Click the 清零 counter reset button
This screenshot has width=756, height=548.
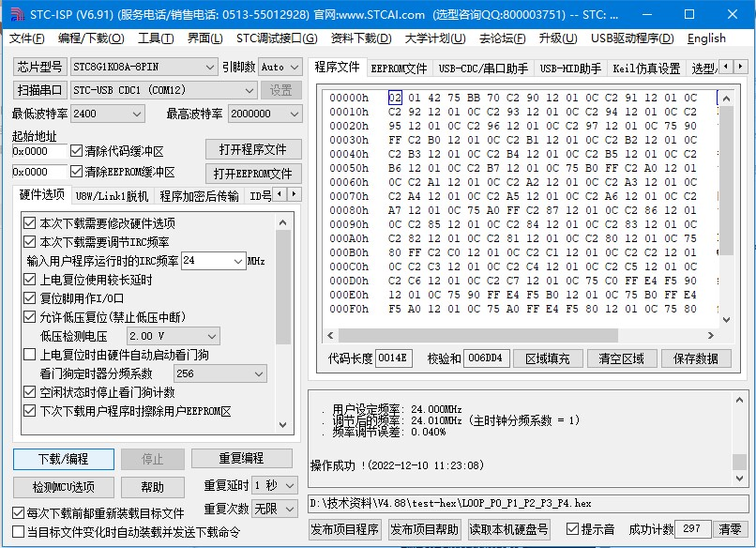click(730, 529)
